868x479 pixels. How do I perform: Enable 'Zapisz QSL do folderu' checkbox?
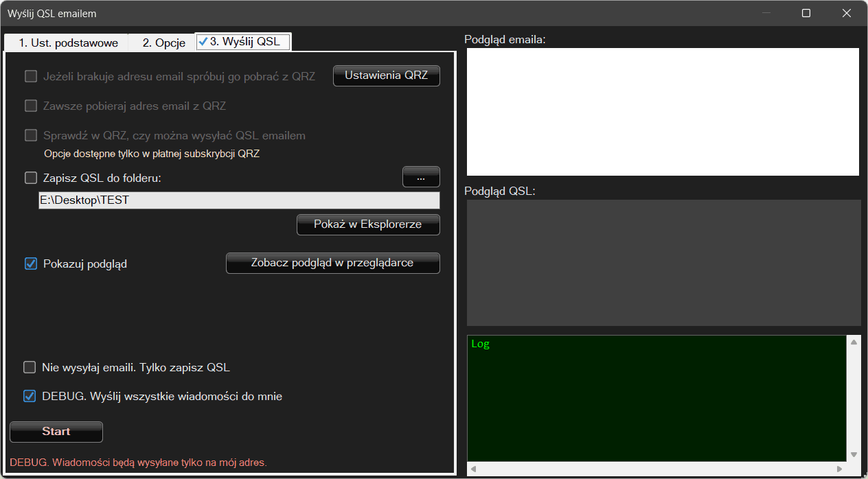click(x=31, y=178)
